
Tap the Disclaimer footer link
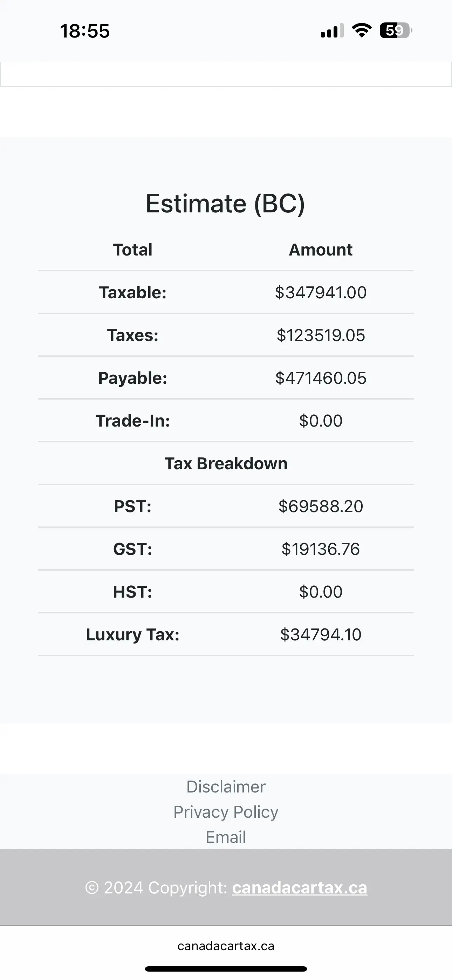pyautogui.click(x=226, y=787)
